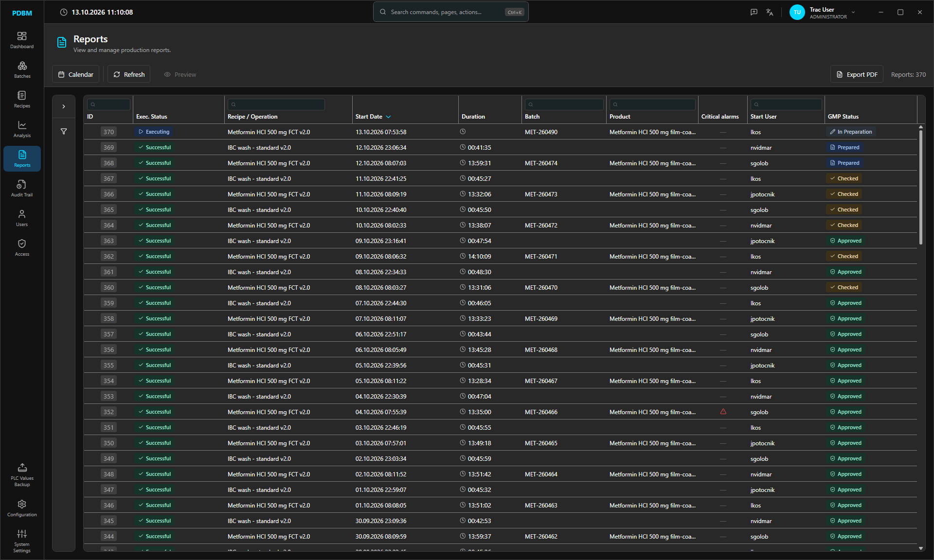The height and width of the screenshot is (560, 934).
Task: Sort by GMP Status column header
Action: click(843, 117)
